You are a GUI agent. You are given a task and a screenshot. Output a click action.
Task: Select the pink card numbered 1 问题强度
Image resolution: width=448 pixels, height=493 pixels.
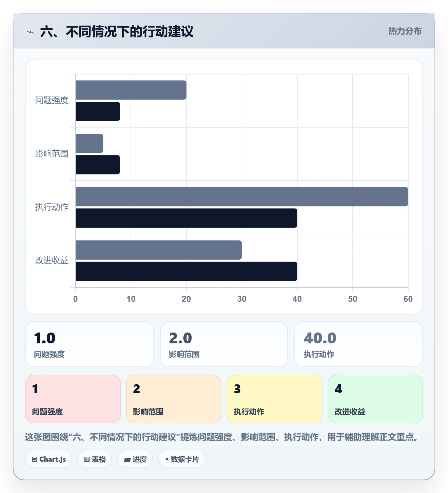[73, 399]
